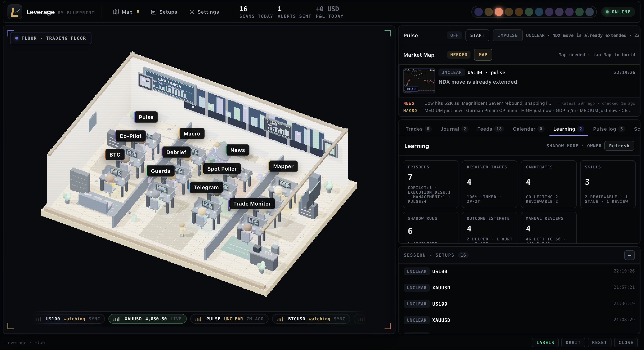This screenshot has height=350, width=644.
Task: Toggle the LABELS floor option
Action: click(x=545, y=343)
